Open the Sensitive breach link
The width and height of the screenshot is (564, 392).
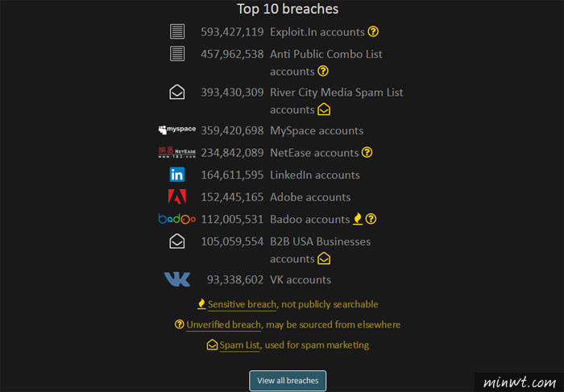pos(242,304)
